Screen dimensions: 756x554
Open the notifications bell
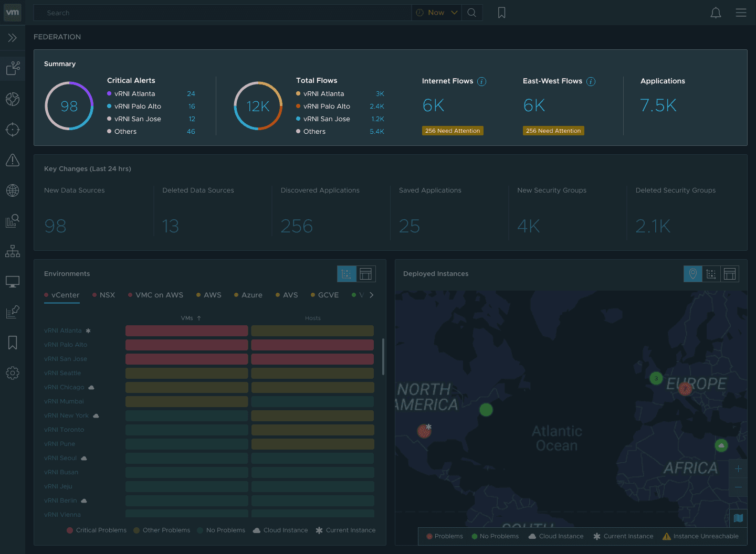[x=716, y=13]
